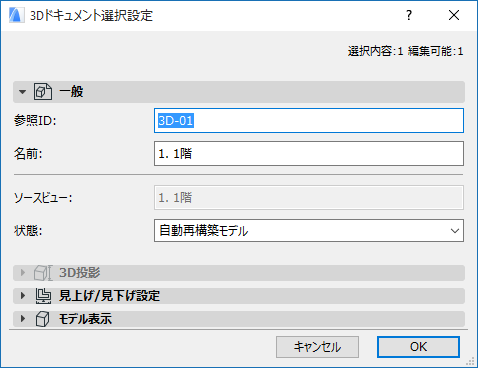The image size is (478, 368).
Task: Click the 見上げ/見下げ設定 header text
Action: (109, 296)
